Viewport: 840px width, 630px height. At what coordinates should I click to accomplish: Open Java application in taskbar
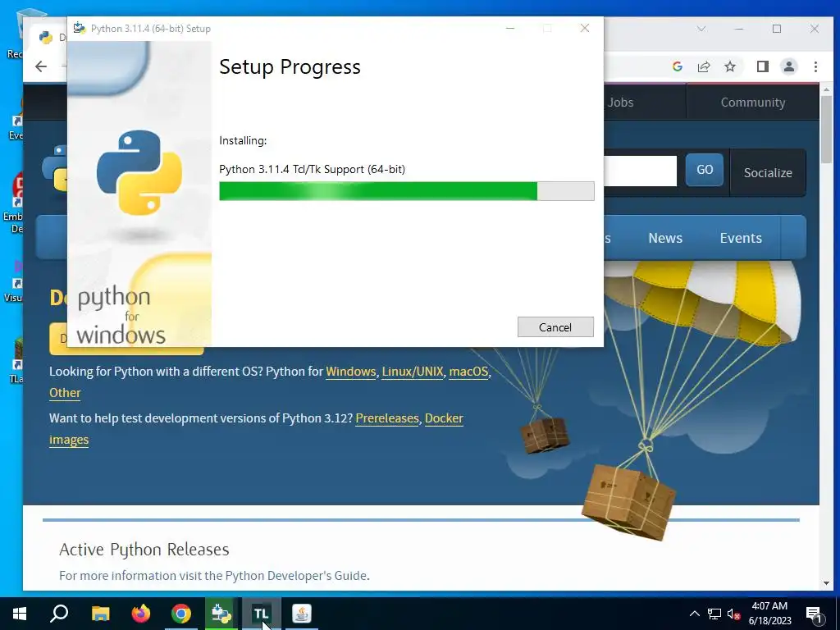302,614
